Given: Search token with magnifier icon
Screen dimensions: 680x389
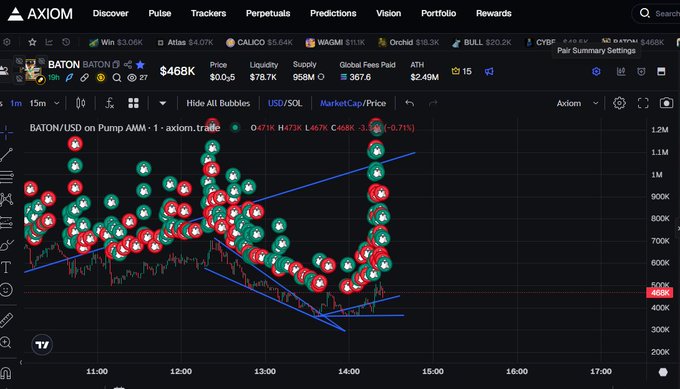Looking at the screenshot, I should pyautogui.click(x=116, y=78).
